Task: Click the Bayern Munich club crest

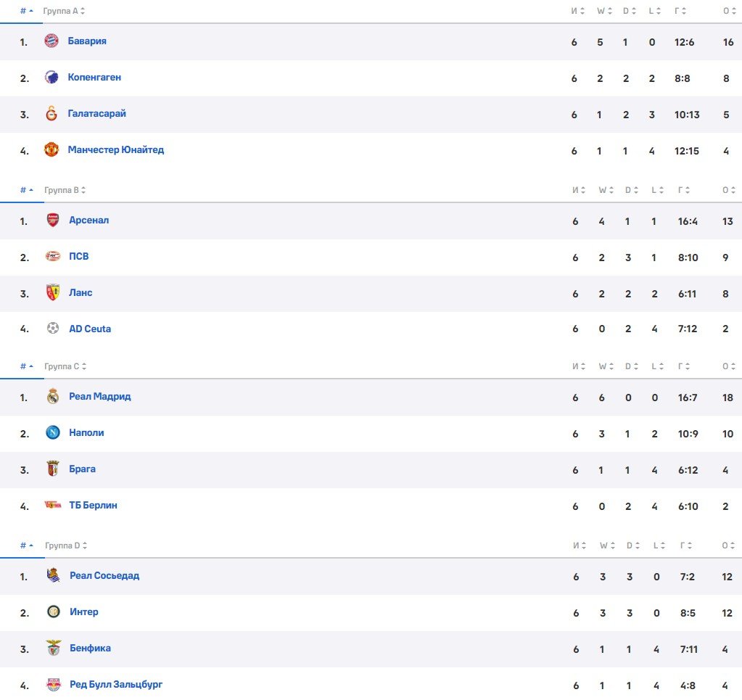Action: [x=51, y=41]
